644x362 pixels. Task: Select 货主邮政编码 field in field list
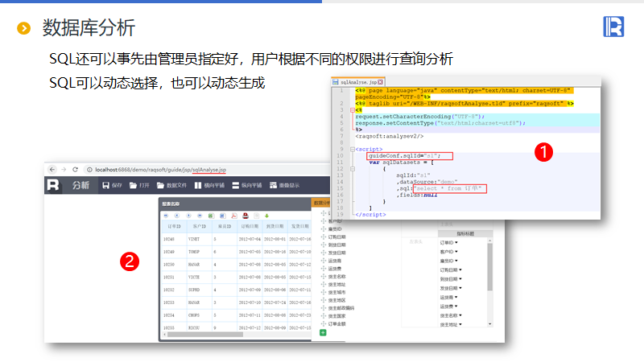point(341,308)
